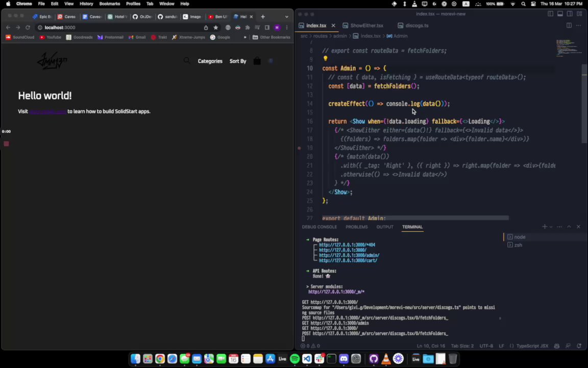This screenshot has width=588, height=368.
Task: Click the search magnifier on the webpage
Action: pos(187,60)
